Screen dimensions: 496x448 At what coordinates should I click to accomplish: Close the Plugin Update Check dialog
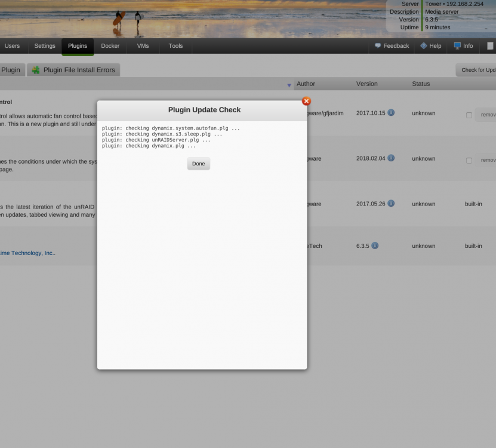(x=306, y=101)
